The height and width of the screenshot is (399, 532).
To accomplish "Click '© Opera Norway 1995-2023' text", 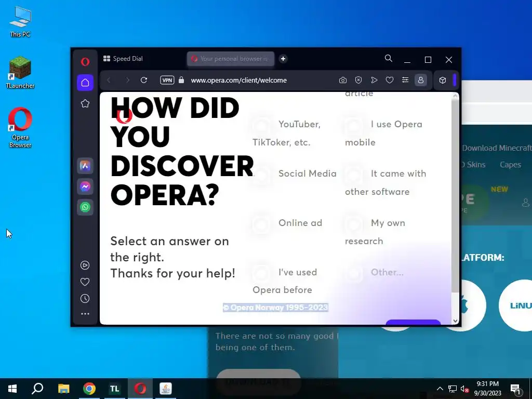I will (275, 308).
